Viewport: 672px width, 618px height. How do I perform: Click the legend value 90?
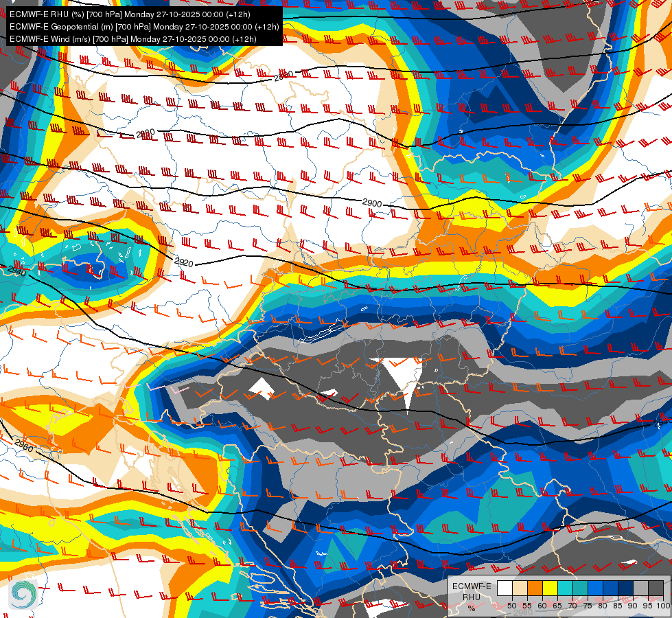[633, 606]
